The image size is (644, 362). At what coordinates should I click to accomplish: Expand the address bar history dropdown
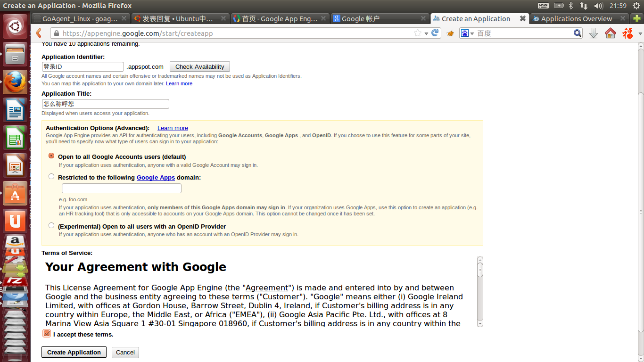pos(426,33)
